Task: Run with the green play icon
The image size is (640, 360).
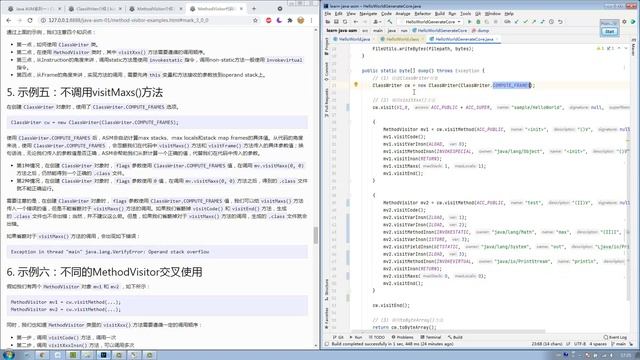Action: tap(469, 22)
